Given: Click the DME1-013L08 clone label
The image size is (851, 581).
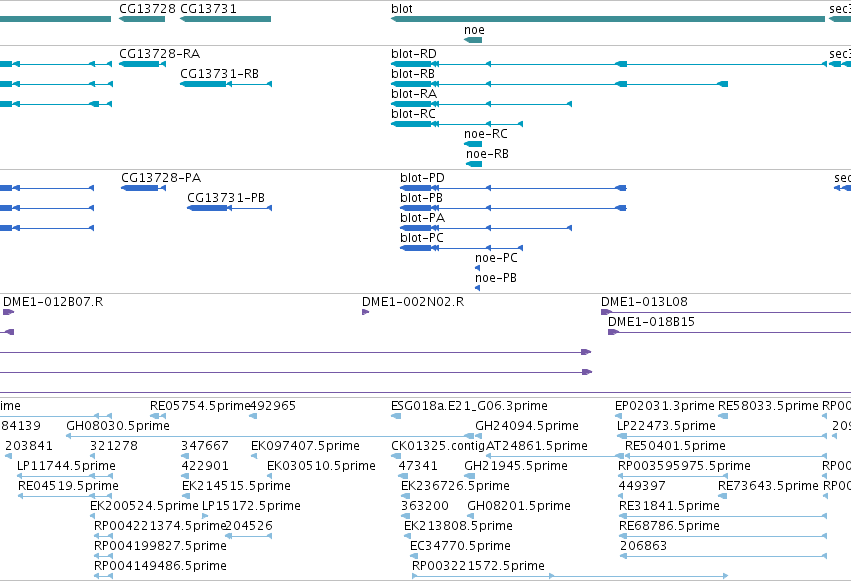Looking at the screenshot, I should pyautogui.click(x=644, y=302).
